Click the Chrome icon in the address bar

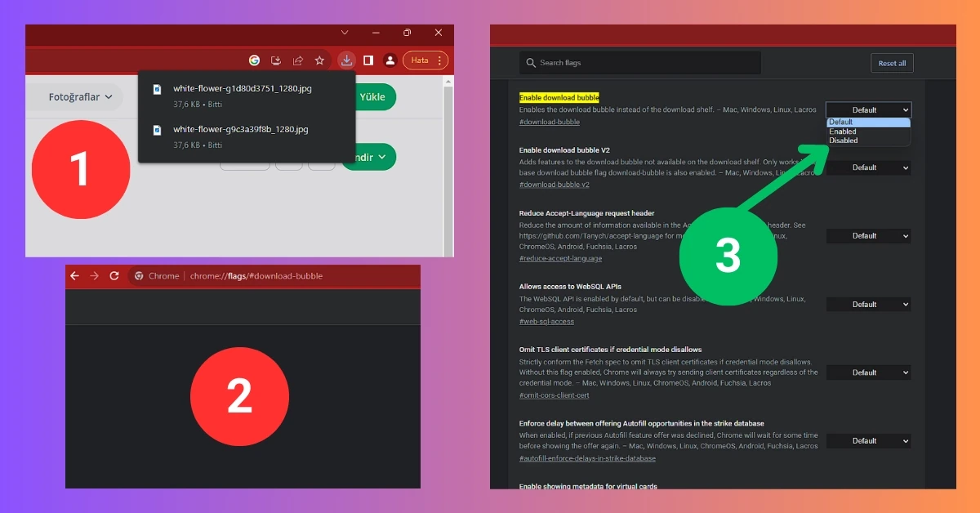coord(139,276)
